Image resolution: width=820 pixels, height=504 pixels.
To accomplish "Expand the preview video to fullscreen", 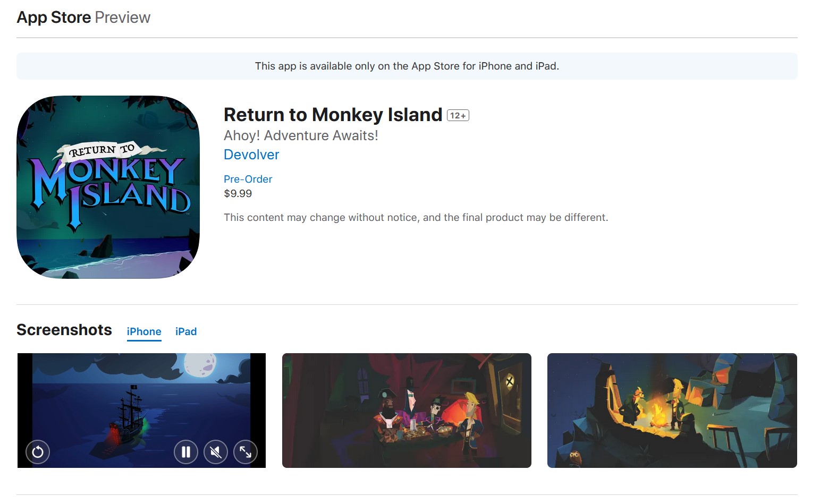I will click(246, 452).
